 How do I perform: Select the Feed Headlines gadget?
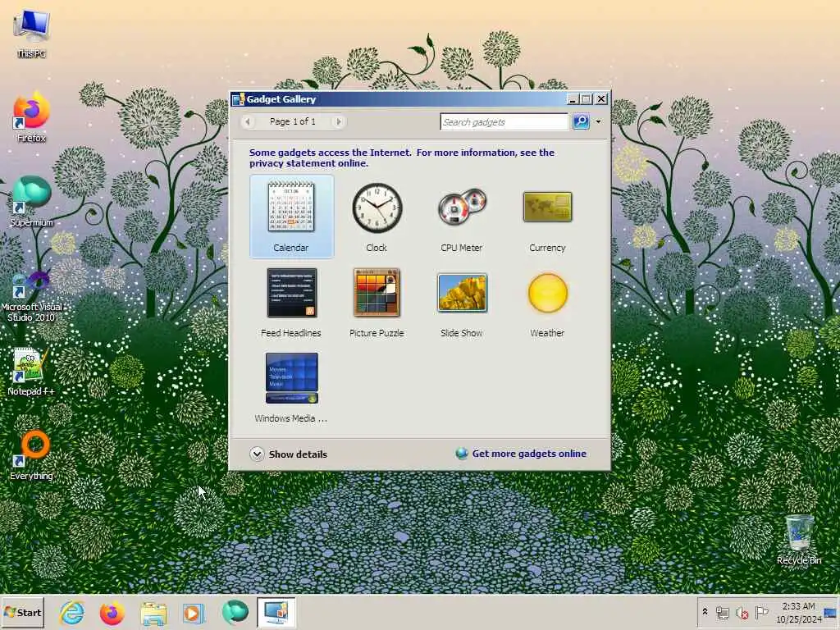click(x=291, y=302)
